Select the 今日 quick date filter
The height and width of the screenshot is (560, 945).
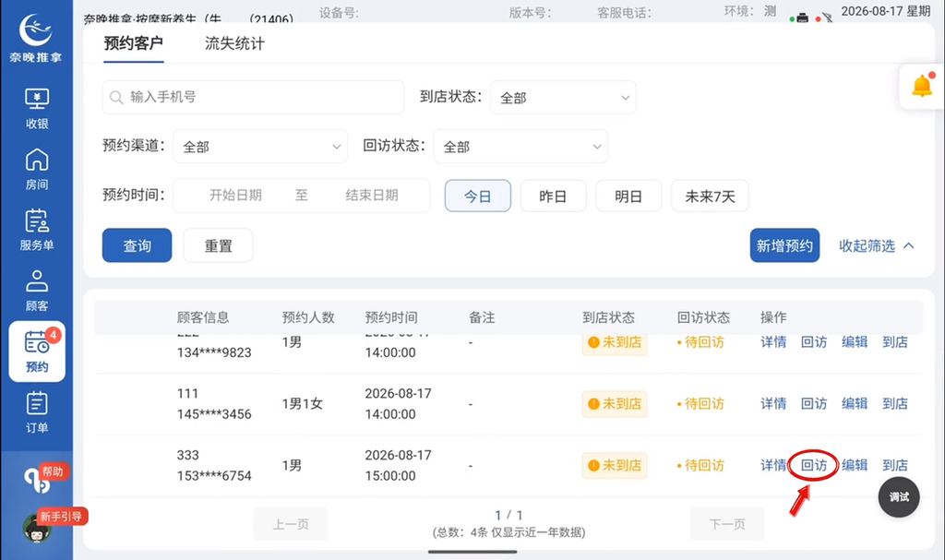click(478, 196)
